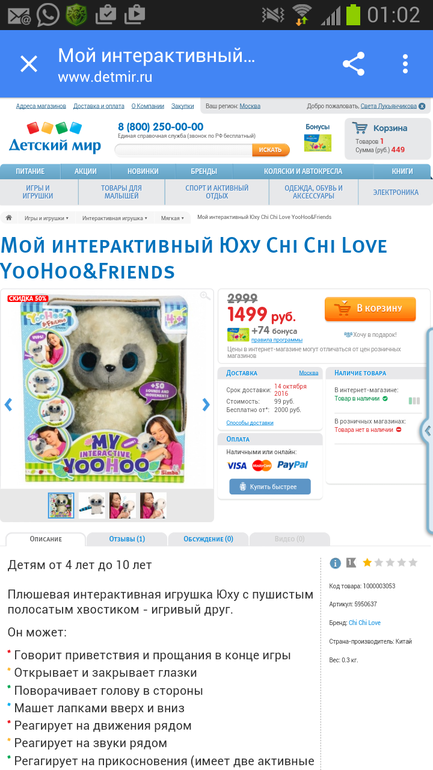Screen dimensions: 433x770
Task: Open the Способы доставки link
Action: [x=250, y=422]
